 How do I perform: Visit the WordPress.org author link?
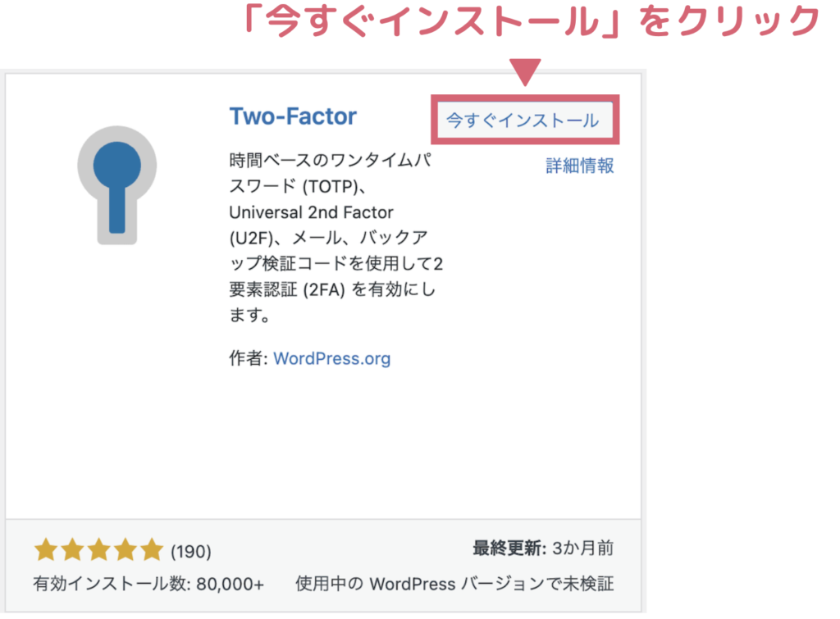(332, 358)
